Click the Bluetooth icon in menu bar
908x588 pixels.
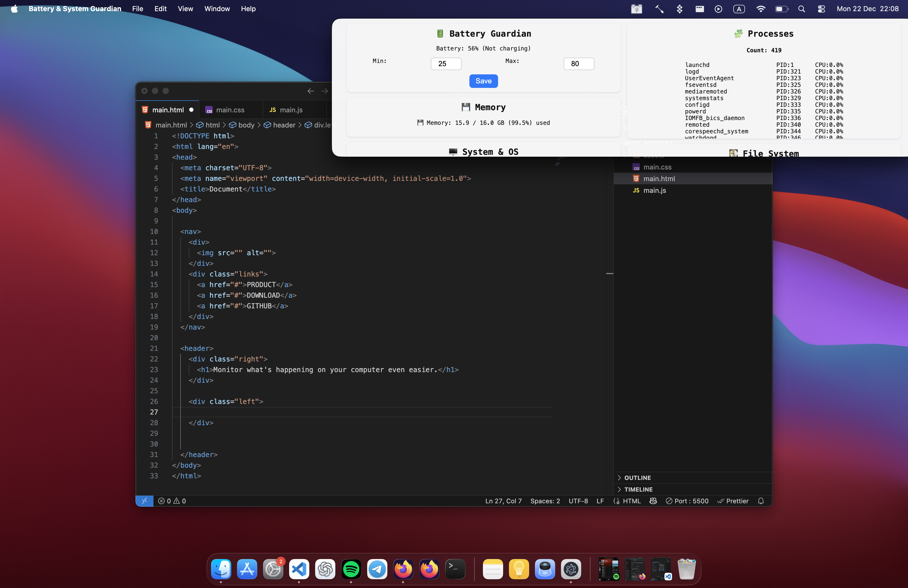[679, 9]
